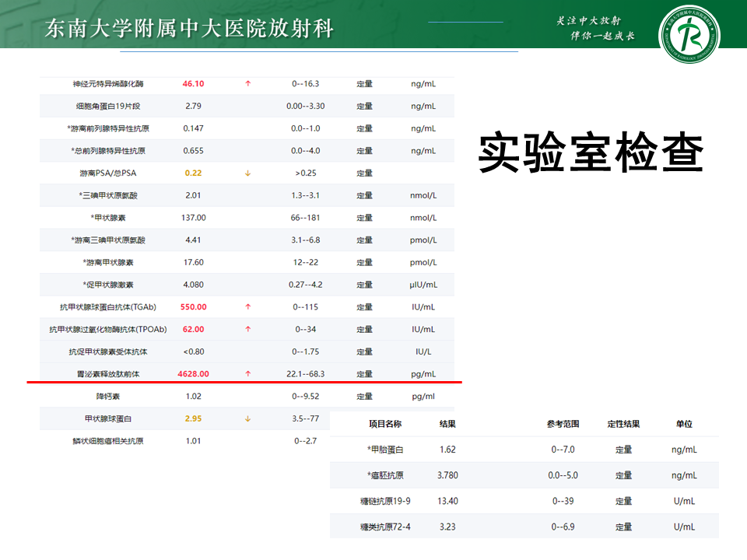The width and height of the screenshot is (747, 560).
Task: Select the down arrow beside 甲状腺球蛋白
Action: pyautogui.click(x=247, y=418)
